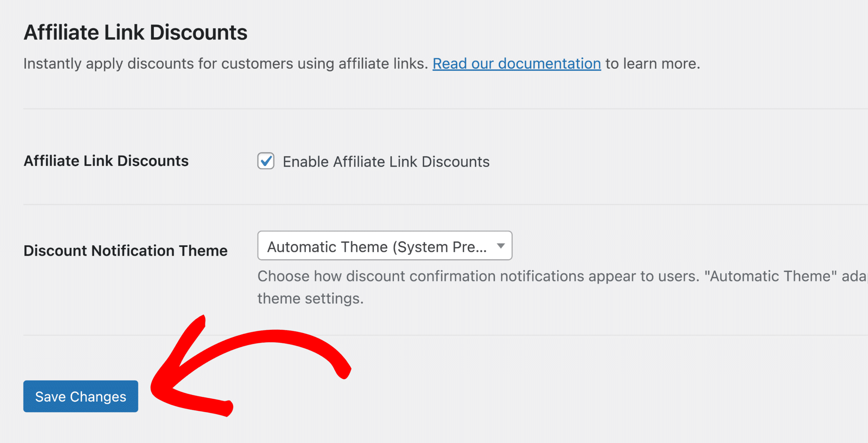
Task: Click the 'Discount Notification Theme' setting label
Action: (x=125, y=251)
